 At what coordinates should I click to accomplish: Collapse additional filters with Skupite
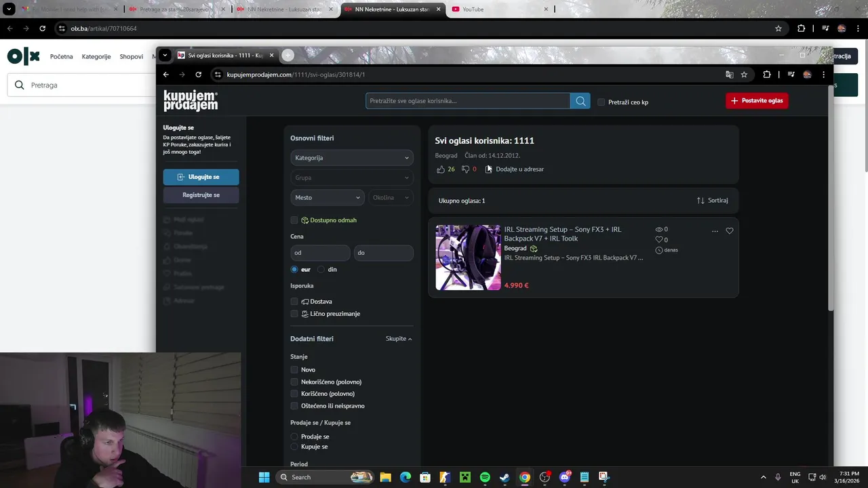pos(399,339)
